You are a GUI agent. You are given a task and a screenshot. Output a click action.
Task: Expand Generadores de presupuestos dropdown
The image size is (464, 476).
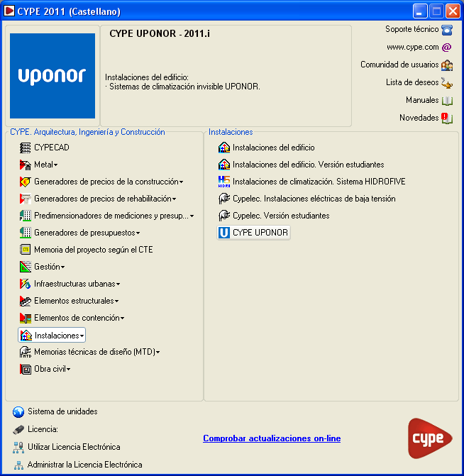(80, 233)
